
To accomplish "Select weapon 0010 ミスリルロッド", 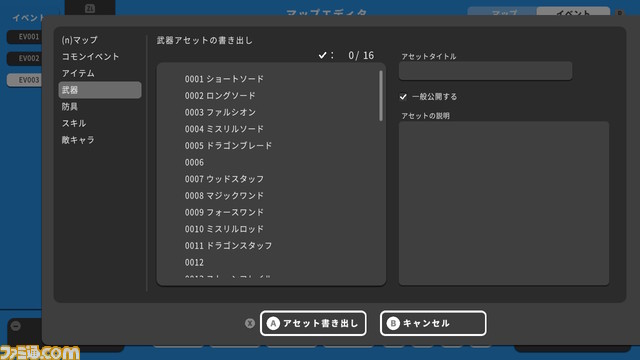I will 224,229.
